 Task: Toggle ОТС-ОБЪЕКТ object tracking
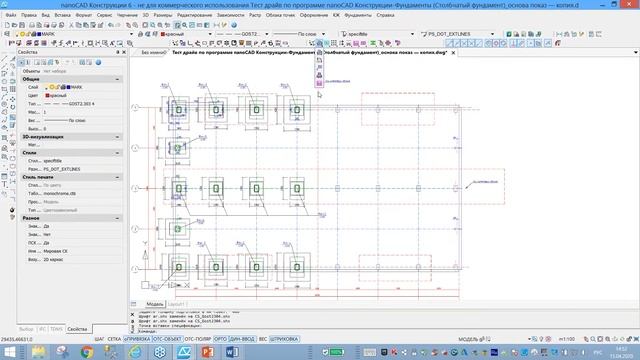click(x=167, y=339)
